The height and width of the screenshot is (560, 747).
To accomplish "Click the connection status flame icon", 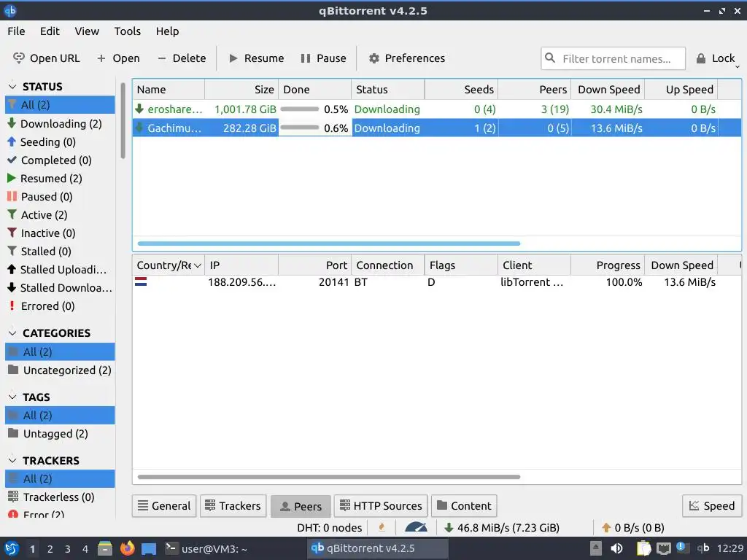I will point(382,527).
